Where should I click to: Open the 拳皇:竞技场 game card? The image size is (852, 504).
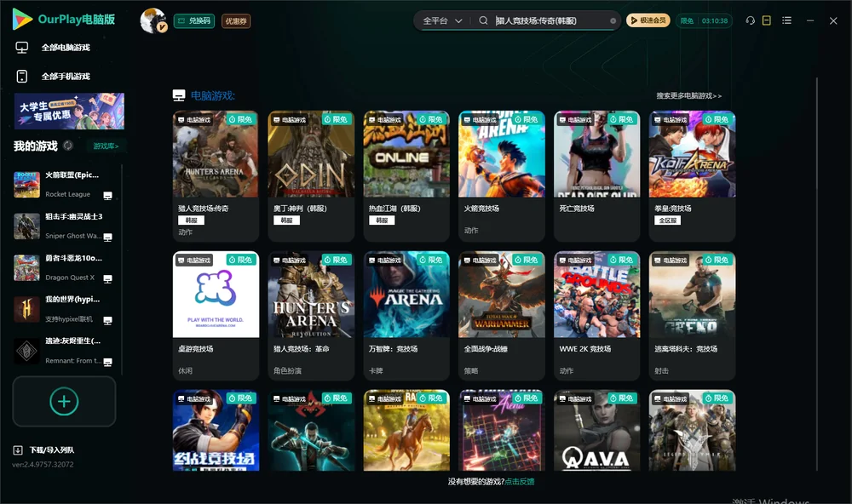pos(692,175)
